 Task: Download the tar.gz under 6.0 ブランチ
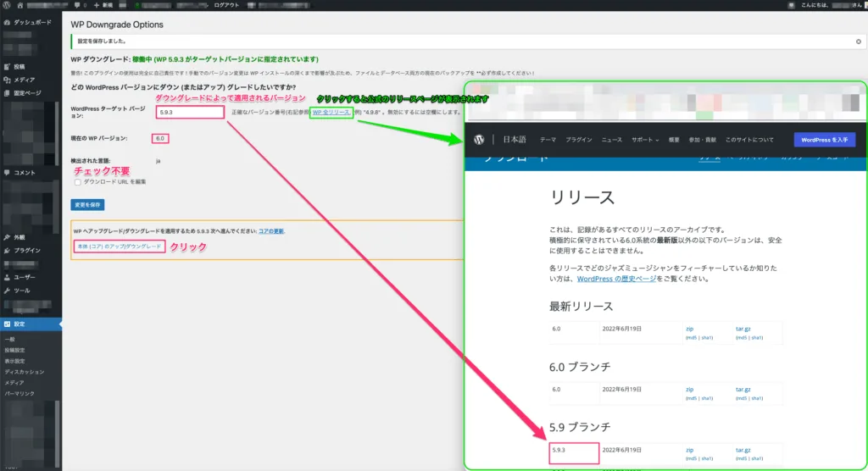click(743, 390)
